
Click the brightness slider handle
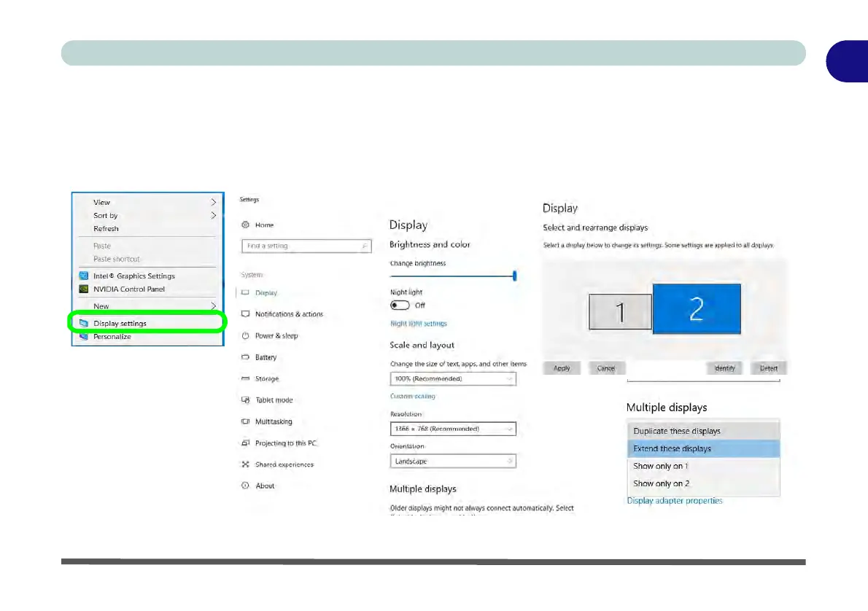point(515,276)
